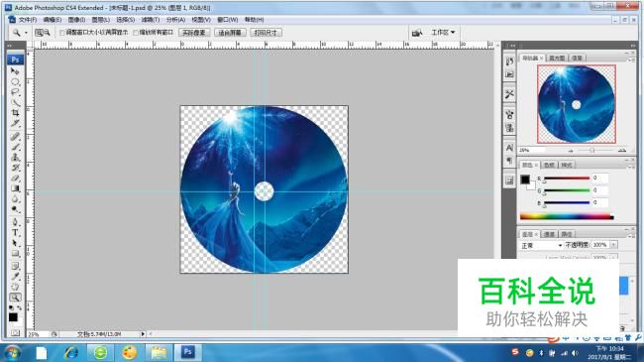Open the Brushes panel dock icon
The image size is (644, 362).
coord(509,115)
